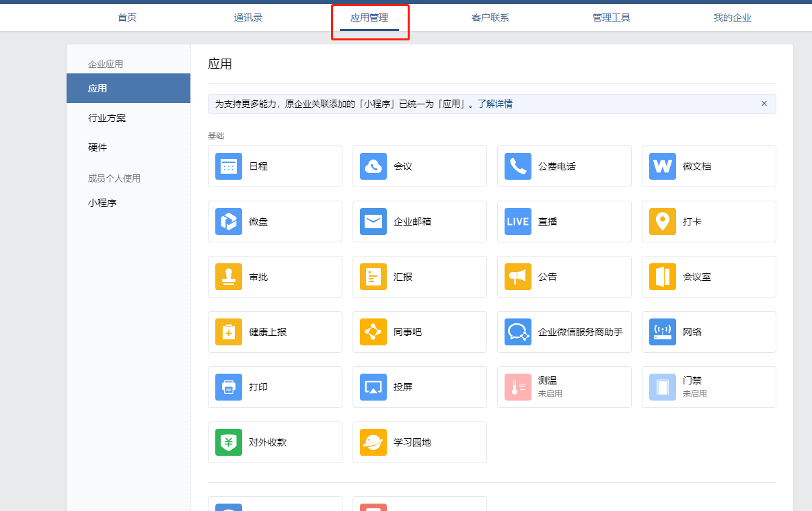This screenshot has height=511, width=812.
Task: Click the 汇报 label text
Action: pyautogui.click(x=403, y=277)
